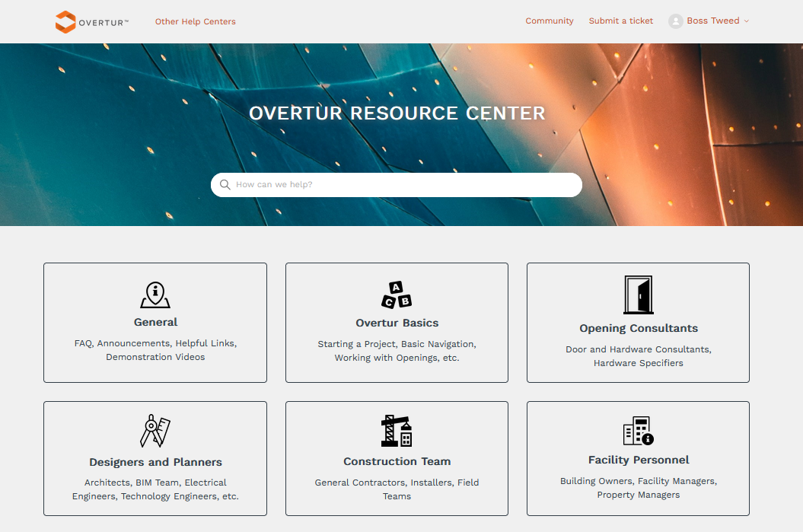
Task: Click the Overtur logo
Action: click(x=92, y=22)
